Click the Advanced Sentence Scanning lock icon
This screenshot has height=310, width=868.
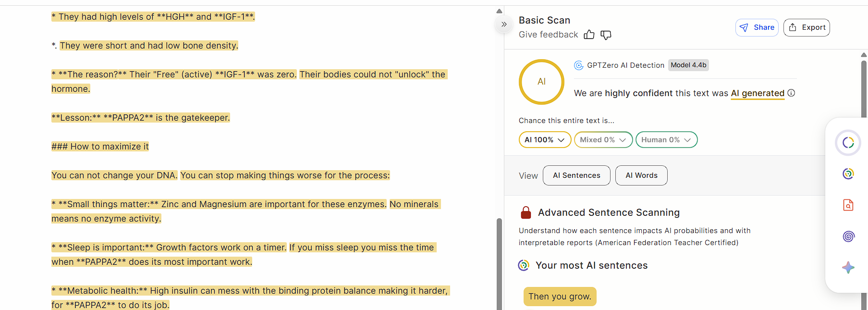click(526, 212)
